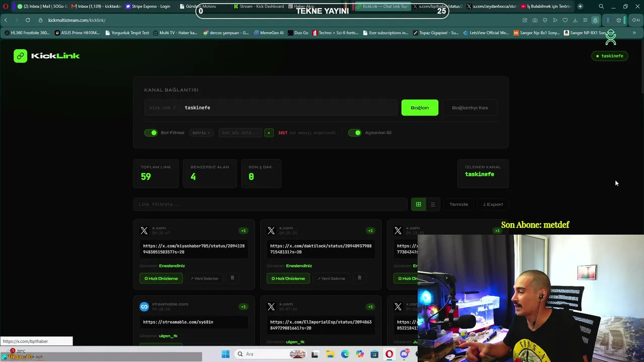This screenshot has width=644, height=362.
Task: Delete the kiyashaber705 link card
Action: tap(232, 278)
